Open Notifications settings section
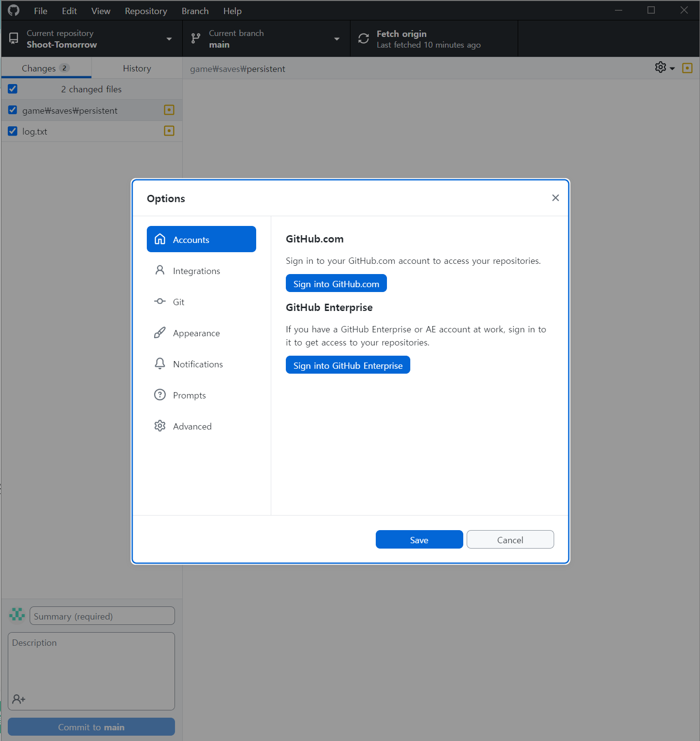Viewport: 700px width, 741px height. (201, 364)
